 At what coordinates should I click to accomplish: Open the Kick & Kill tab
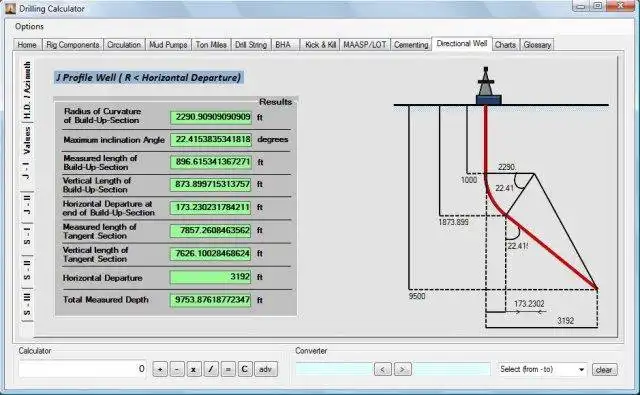(320, 45)
